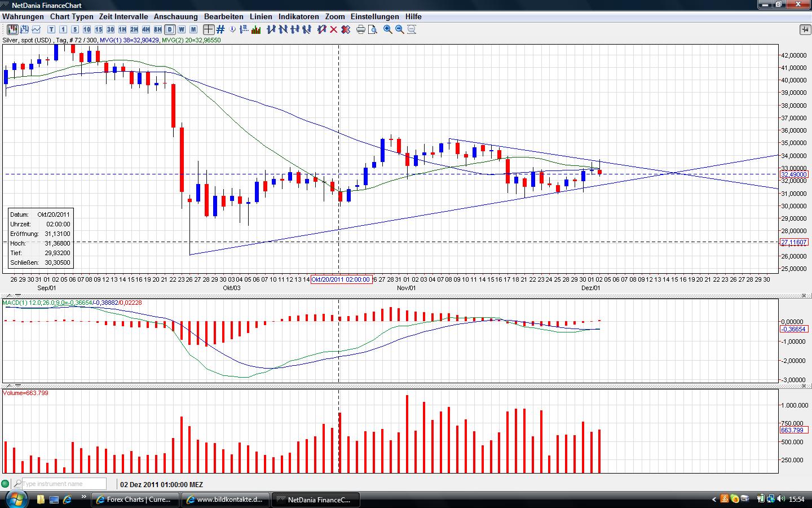Expand the Zeit Intervalle menu
This screenshot has height=508, width=812.
coord(123,16)
